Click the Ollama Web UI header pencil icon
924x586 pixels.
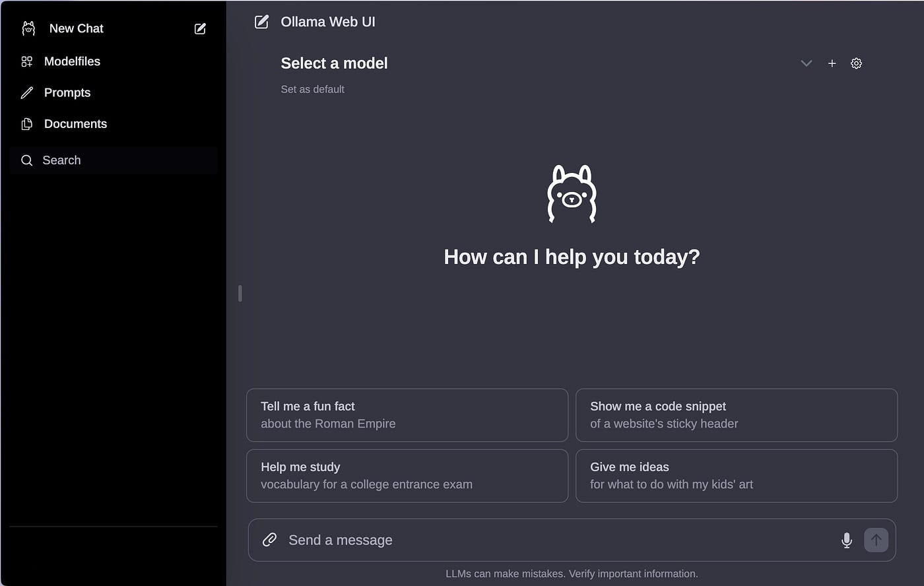click(x=261, y=21)
